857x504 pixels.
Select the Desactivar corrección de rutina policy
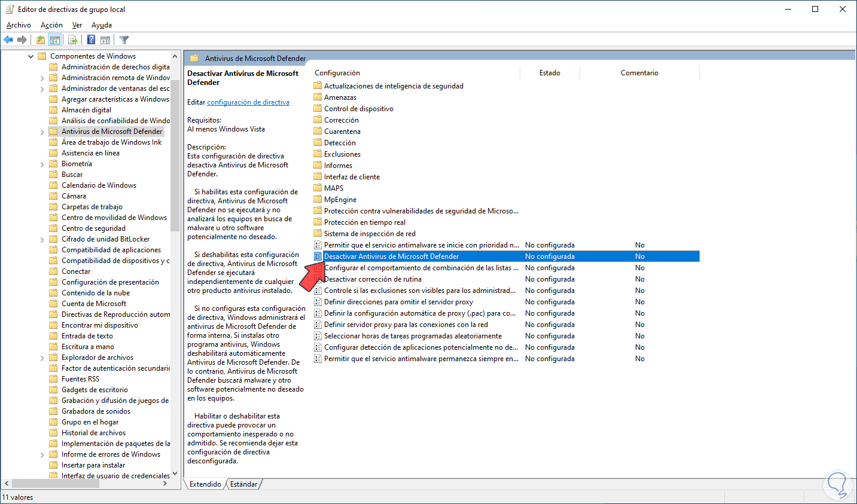tap(373, 279)
